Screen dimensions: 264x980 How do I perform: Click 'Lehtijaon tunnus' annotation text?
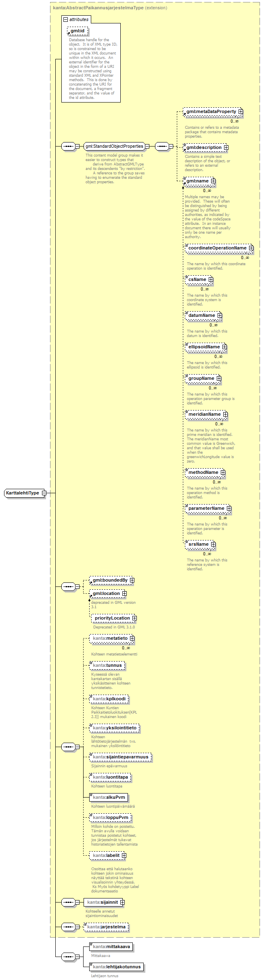pyautogui.click(x=105, y=976)
